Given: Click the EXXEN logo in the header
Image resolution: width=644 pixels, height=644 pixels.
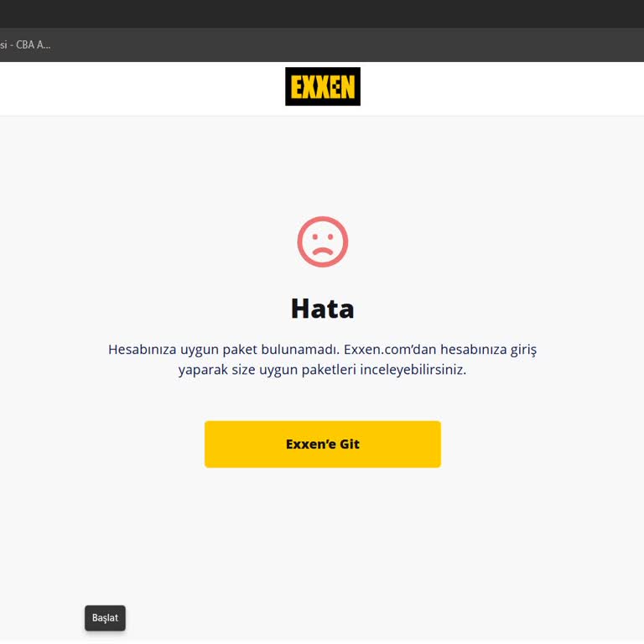Looking at the screenshot, I should (x=322, y=86).
